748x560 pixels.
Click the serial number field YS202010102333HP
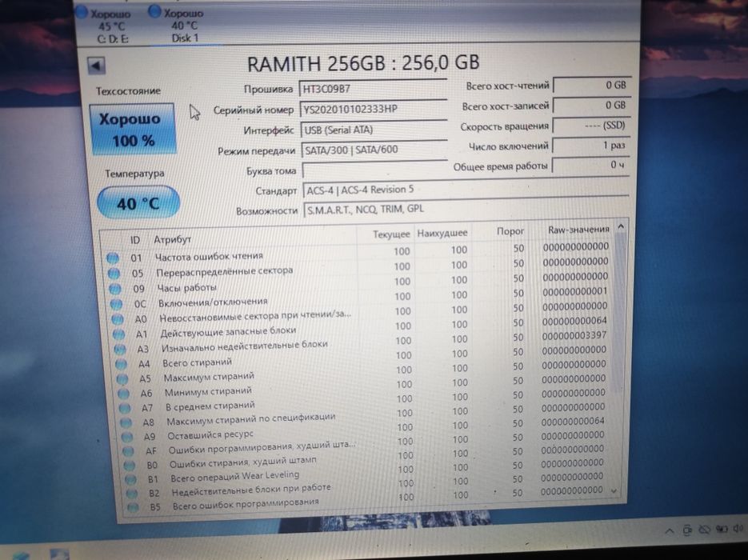(x=374, y=110)
